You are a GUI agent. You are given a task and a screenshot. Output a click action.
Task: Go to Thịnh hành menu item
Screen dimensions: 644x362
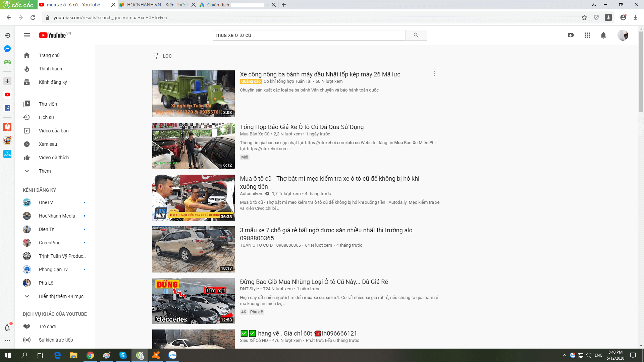50,69
